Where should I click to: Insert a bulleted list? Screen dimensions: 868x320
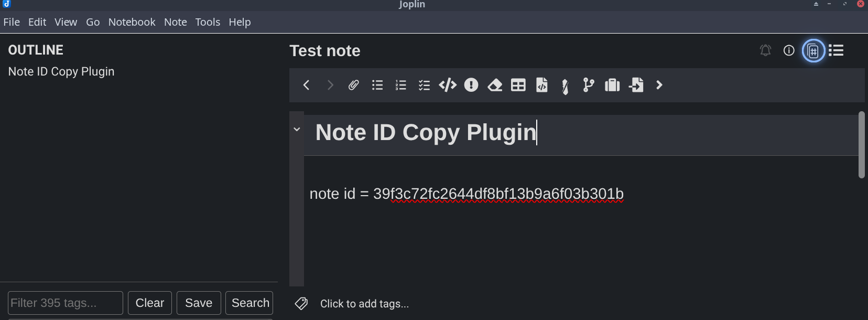(x=377, y=85)
